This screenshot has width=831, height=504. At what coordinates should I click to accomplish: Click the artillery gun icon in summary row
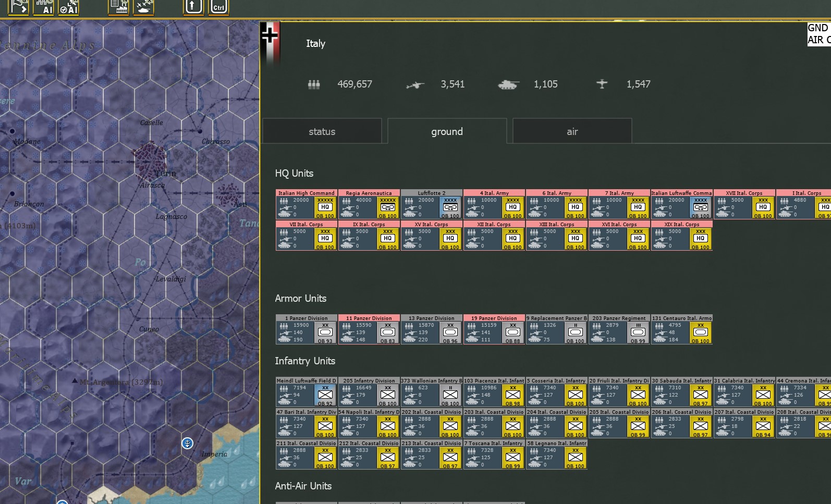click(415, 84)
